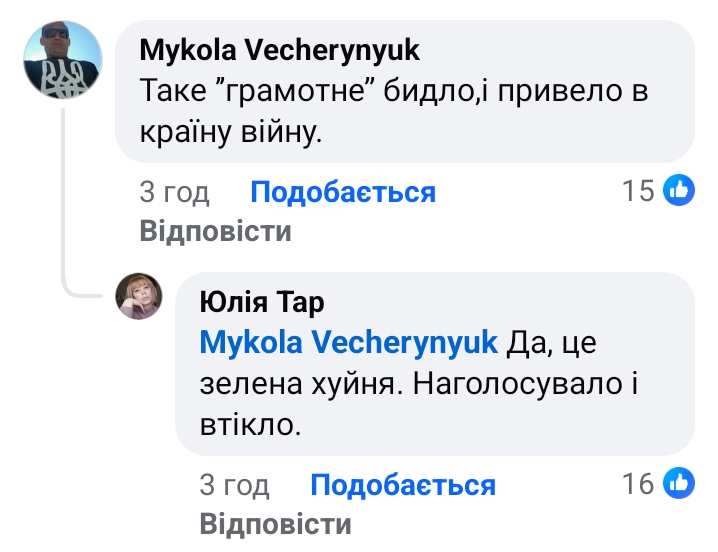Image resolution: width=718 pixels, height=552 pixels.
Task: Select Відповісти under Юлія Тар's reply
Action: coord(275,525)
